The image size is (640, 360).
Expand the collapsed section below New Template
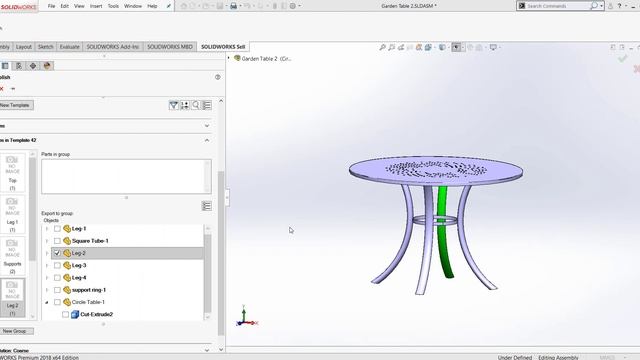pos(207,126)
